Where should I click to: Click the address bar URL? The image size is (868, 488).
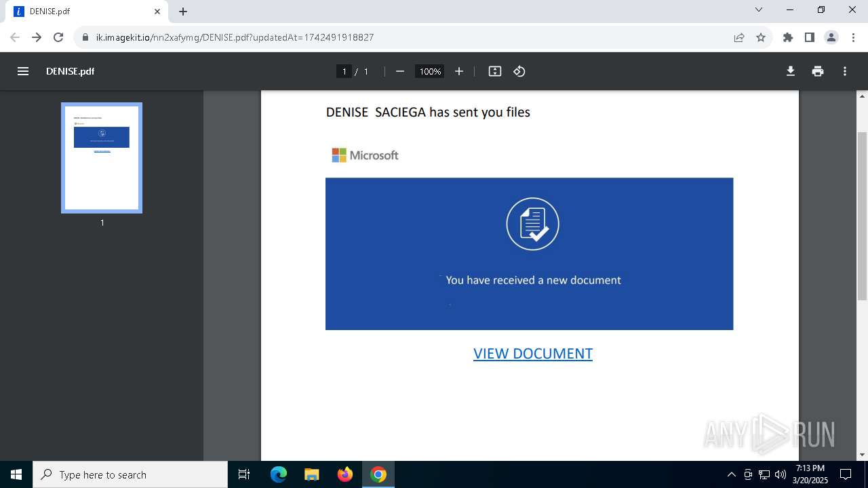tap(235, 37)
